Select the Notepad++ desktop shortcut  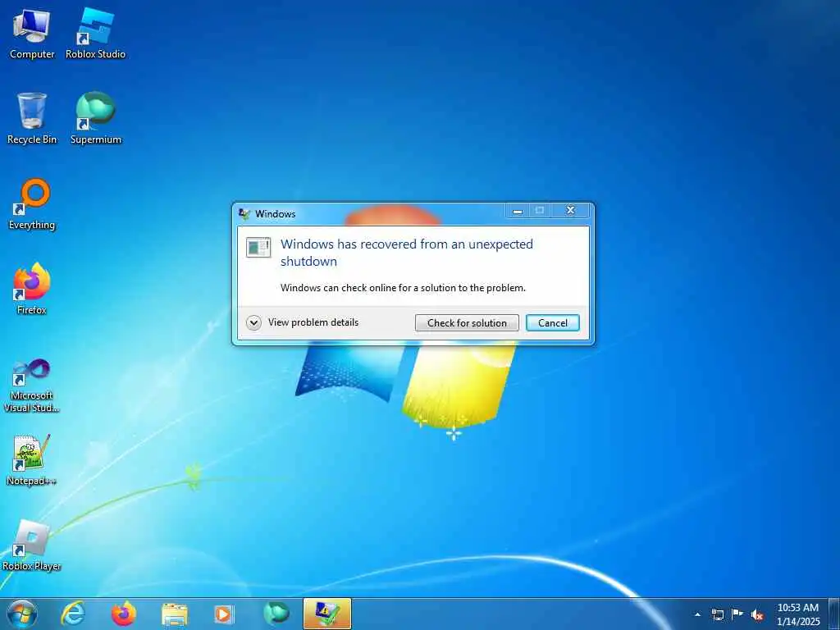(x=31, y=460)
